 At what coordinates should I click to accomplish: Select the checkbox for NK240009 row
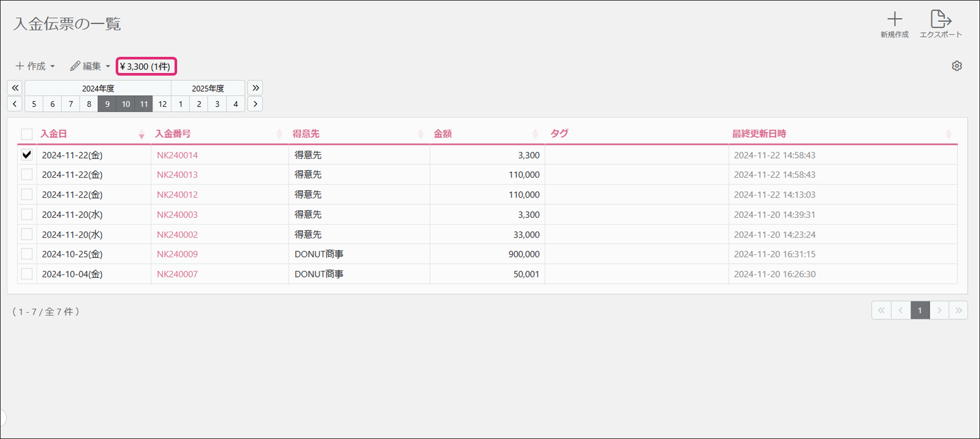coord(27,254)
